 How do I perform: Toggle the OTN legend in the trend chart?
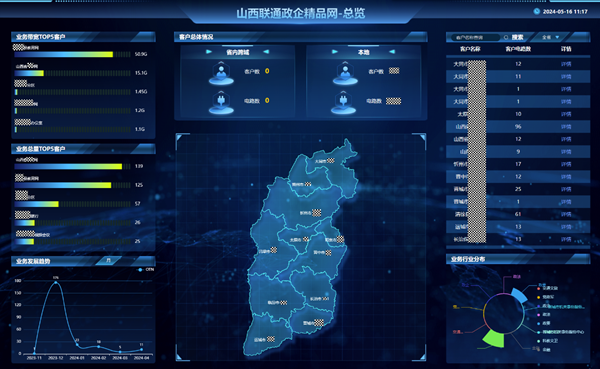[146, 269]
